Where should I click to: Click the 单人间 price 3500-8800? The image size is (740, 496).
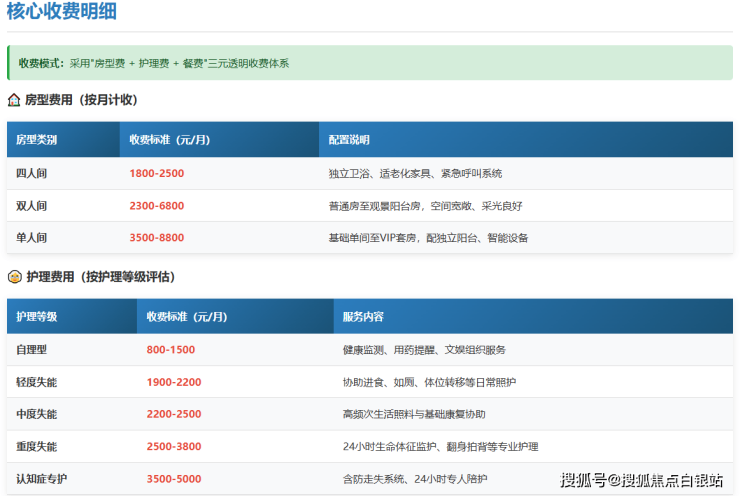tap(157, 238)
